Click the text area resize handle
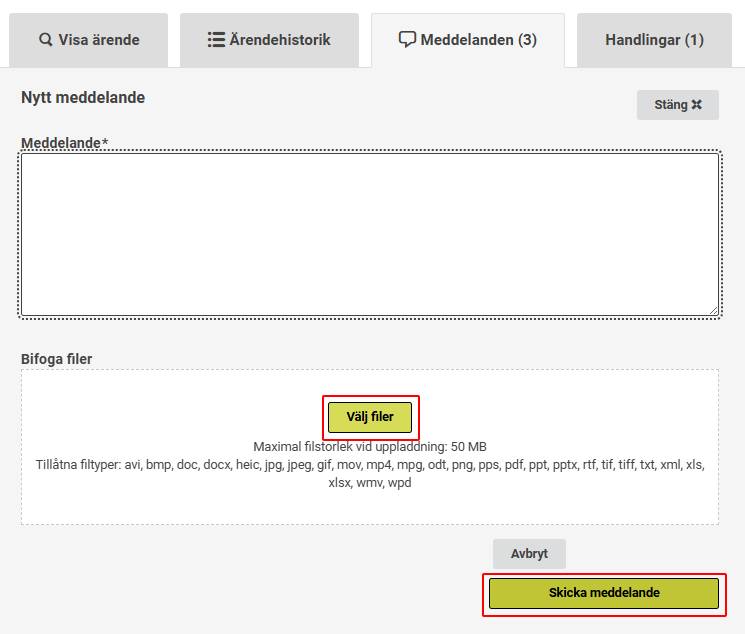Viewport: 745px width, 634px height. pos(713,310)
